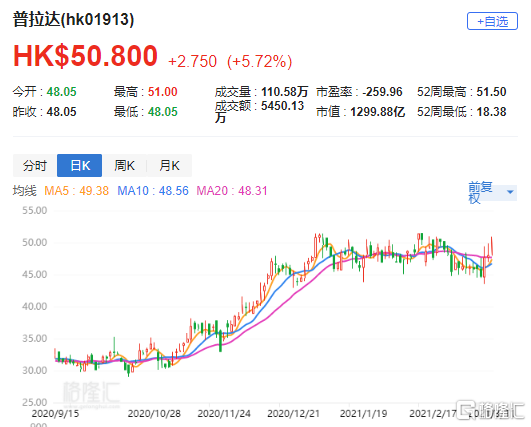This screenshot has height=427, width=531.
Task: Click the 2021/2/17 date label
Action: [x=433, y=413]
